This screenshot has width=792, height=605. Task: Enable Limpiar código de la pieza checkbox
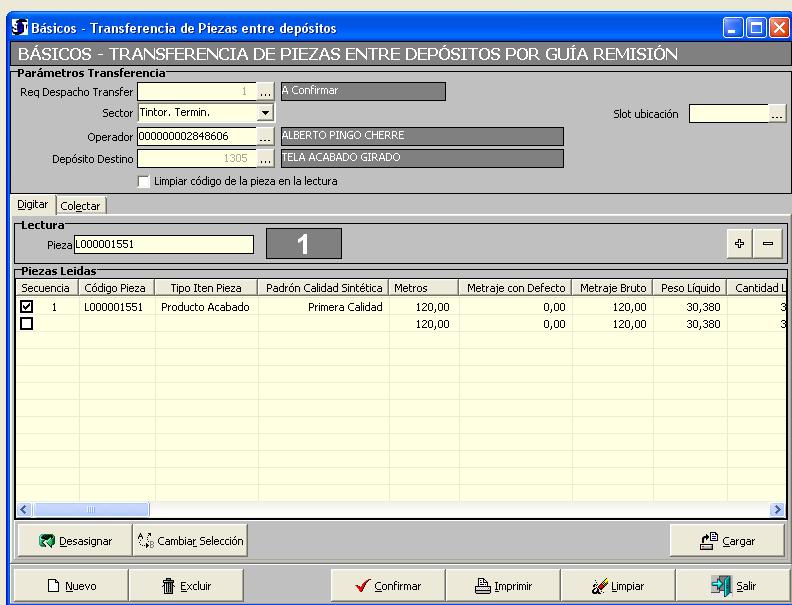[145, 182]
